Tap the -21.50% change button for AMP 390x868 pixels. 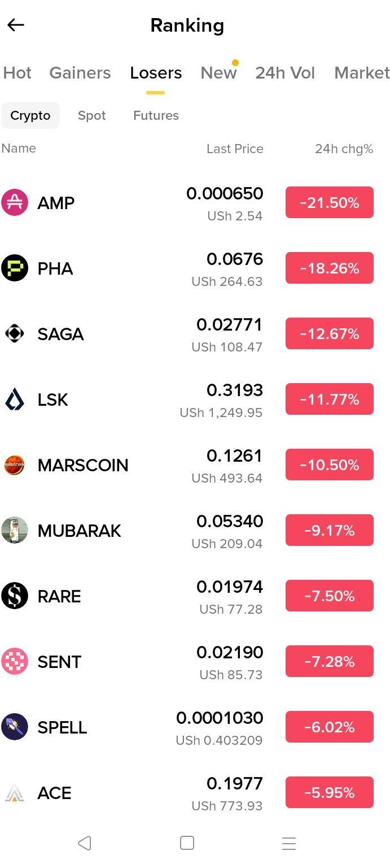pos(330,202)
